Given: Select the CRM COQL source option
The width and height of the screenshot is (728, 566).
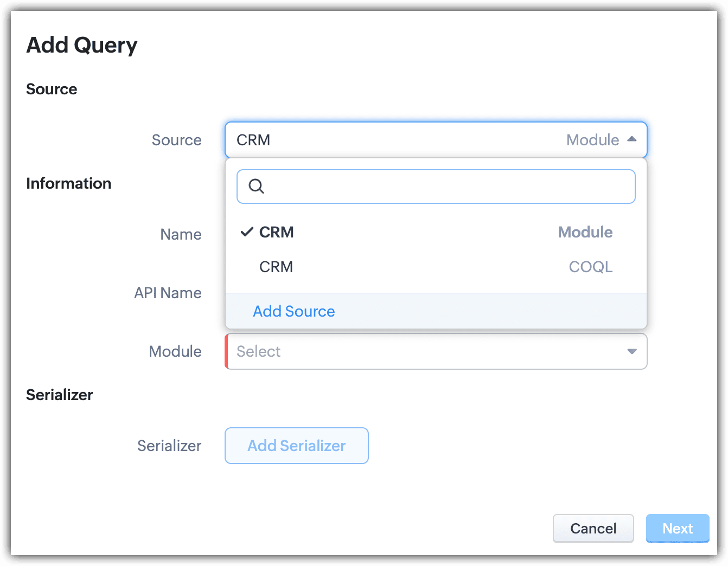Looking at the screenshot, I should [x=276, y=267].
